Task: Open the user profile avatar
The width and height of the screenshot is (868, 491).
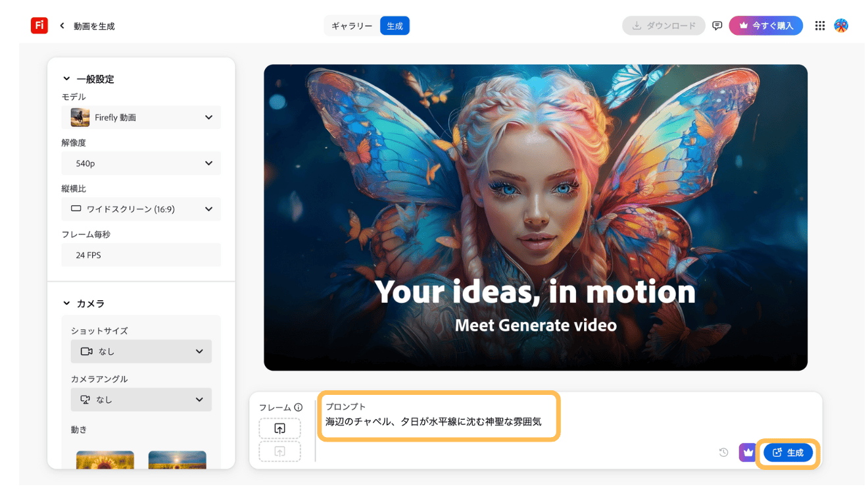Action: (x=841, y=26)
